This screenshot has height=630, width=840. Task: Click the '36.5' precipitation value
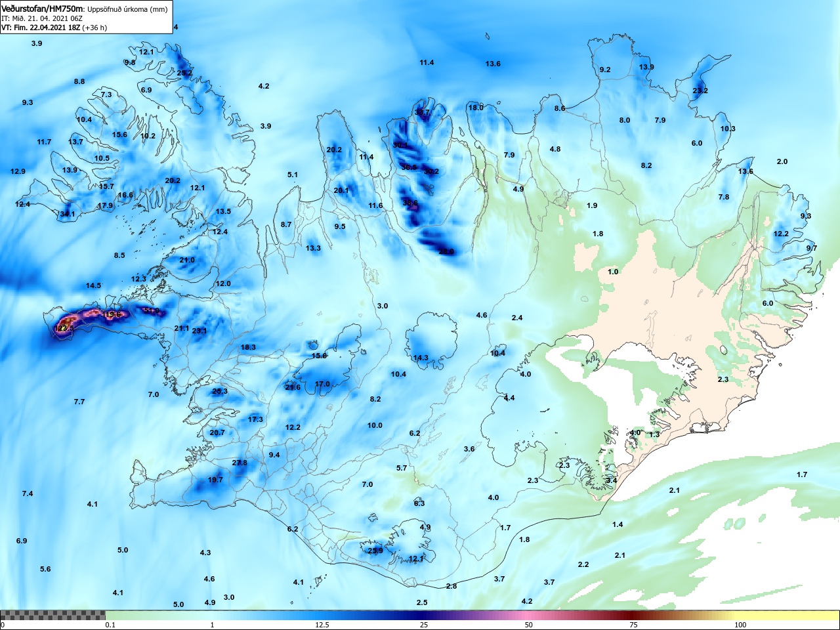pyautogui.click(x=409, y=167)
